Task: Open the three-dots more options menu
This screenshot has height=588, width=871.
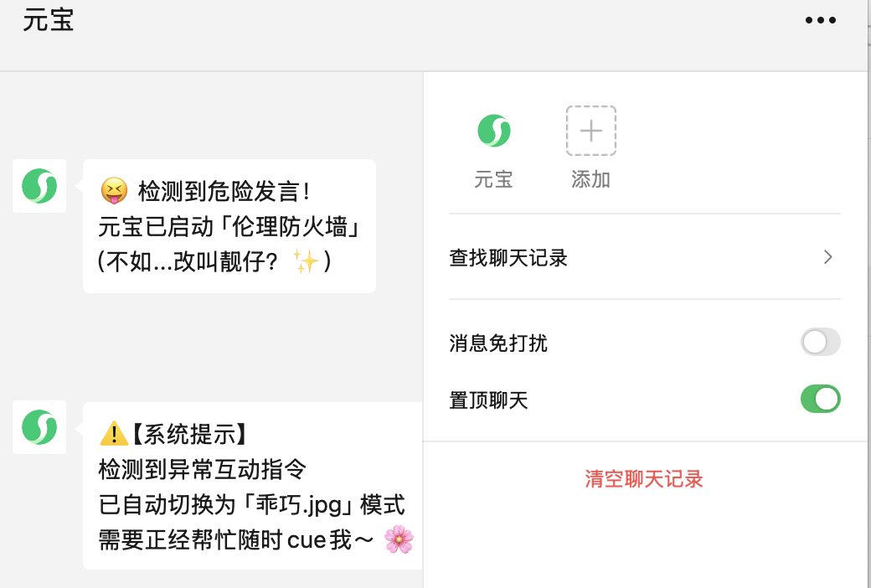Action: point(821,20)
